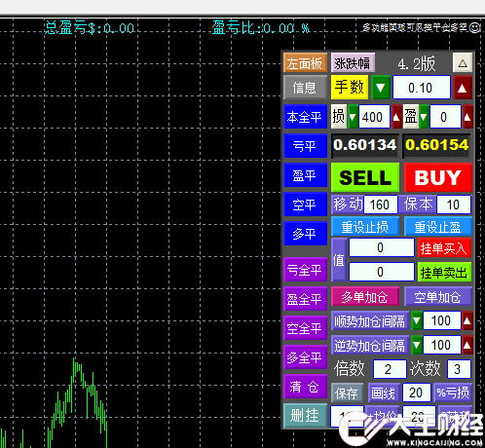Click the 信息 button
Viewport: 485px width, 448px height.
[305, 88]
